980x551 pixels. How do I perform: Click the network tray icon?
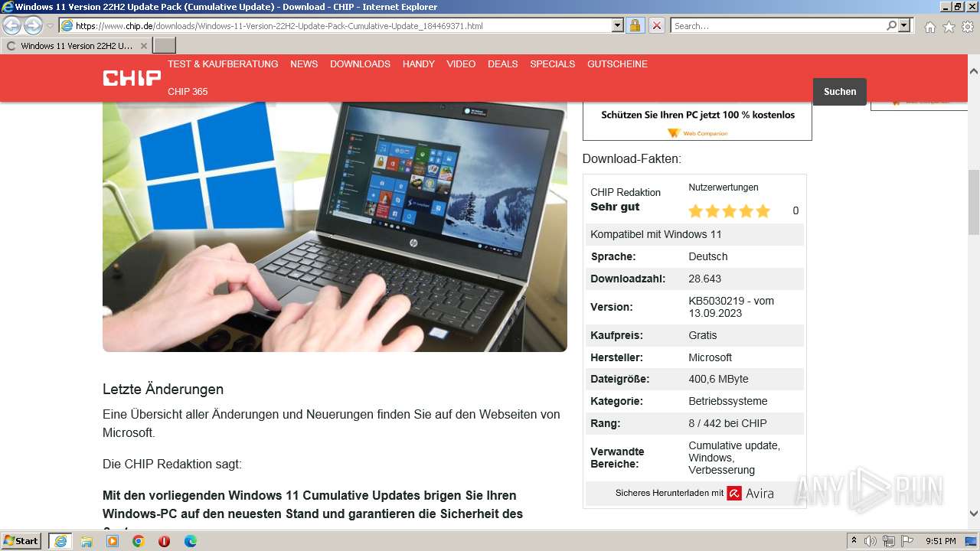click(888, 541)
